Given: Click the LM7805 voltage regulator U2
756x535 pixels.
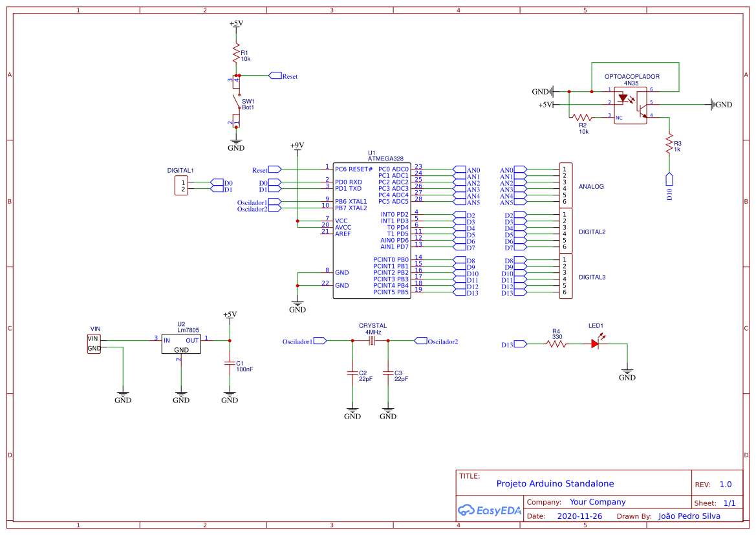Looking at the screenshot, I should tap(180, 344).
